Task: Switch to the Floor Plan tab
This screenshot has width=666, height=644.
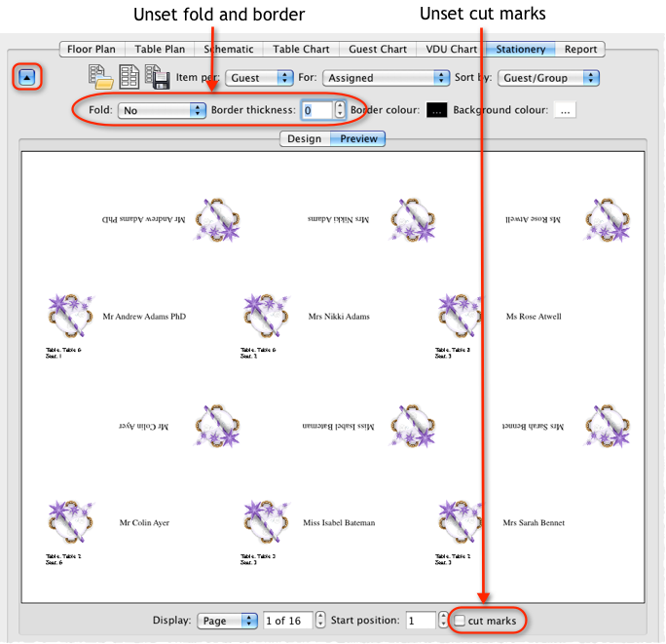Action: [92, 49]
